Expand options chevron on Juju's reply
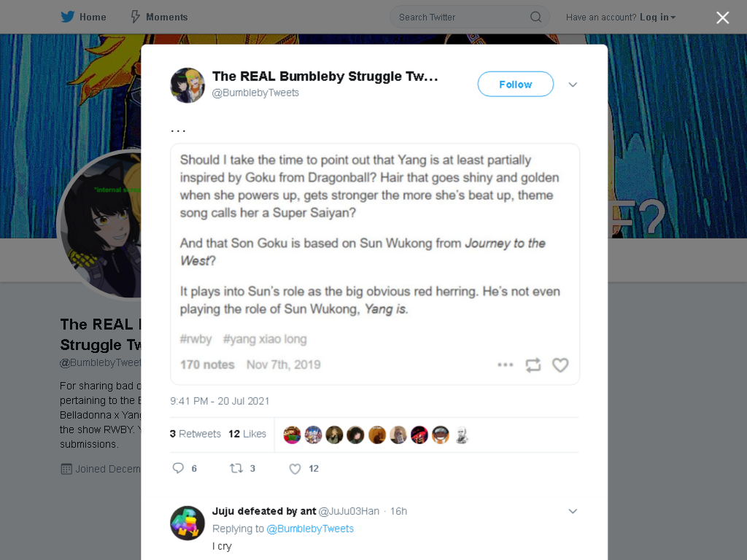This screenshot has height=560, width=747. tap(573, 511)
